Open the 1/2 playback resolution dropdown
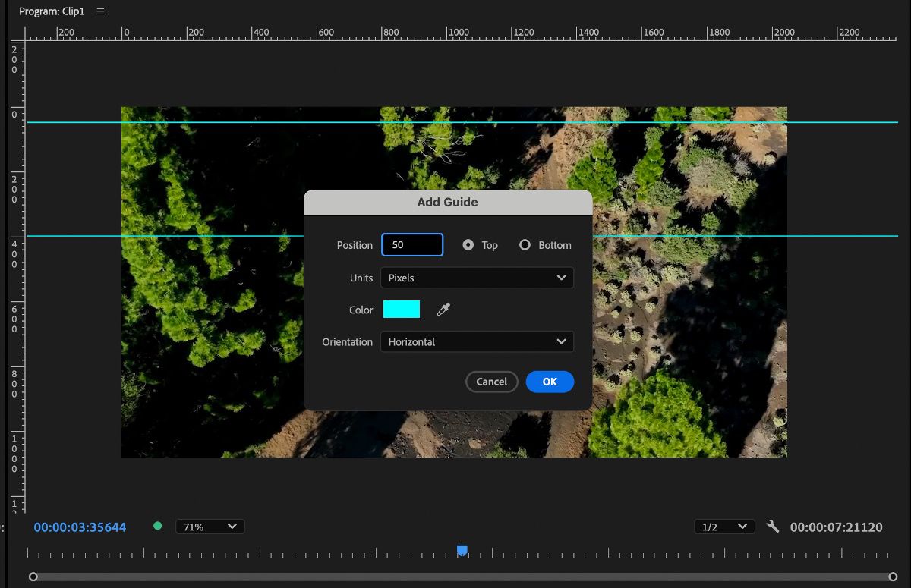The height and width of the screenshot is (588, 911). (724, 527)
